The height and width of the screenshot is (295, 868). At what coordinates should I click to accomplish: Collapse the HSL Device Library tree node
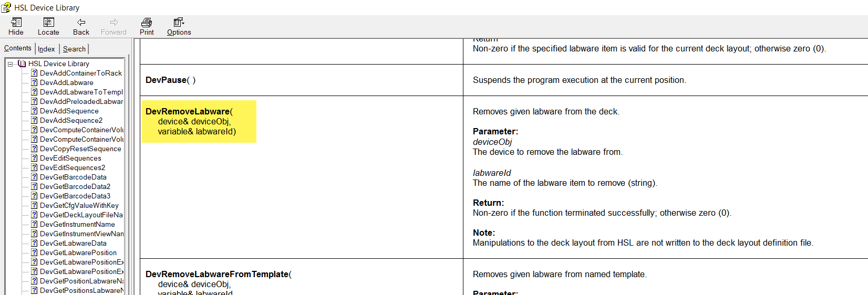(x=10, y=64)
